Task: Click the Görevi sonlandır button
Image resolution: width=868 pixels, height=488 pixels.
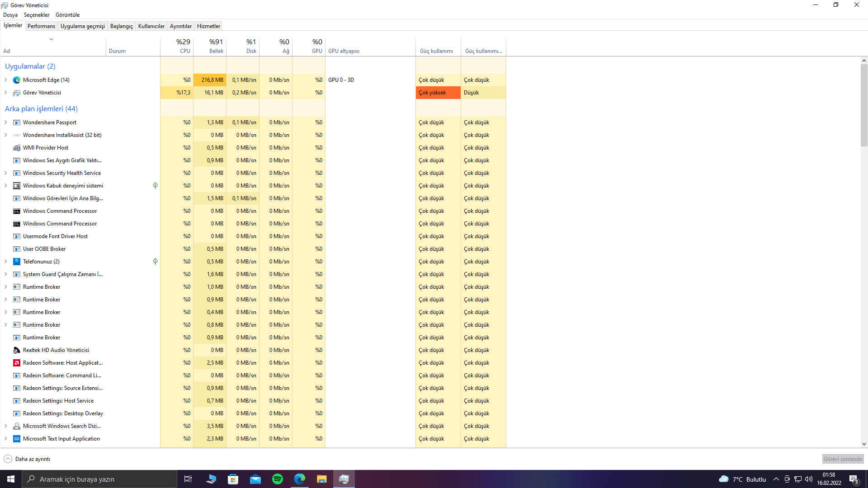Action: pos(843,459)
